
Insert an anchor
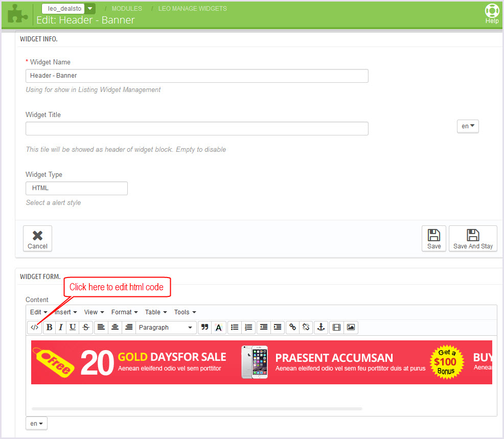[321, 328]
